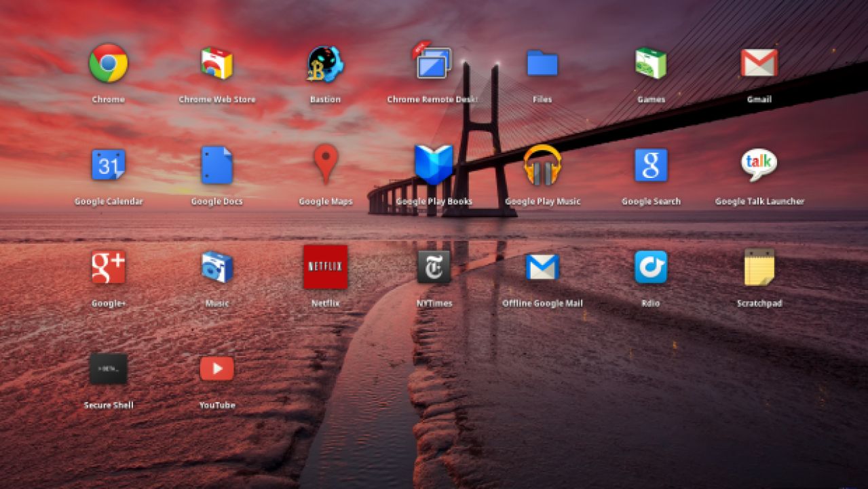Launch Google Play Music headphones icon
This screenshot has height=489, width=868.
[x=542, y=165]
